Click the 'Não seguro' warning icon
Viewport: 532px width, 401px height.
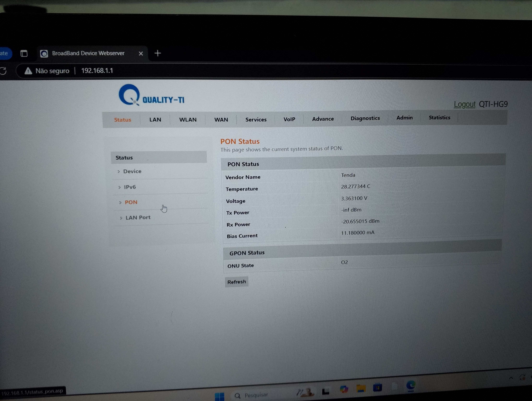click(28, 71)
